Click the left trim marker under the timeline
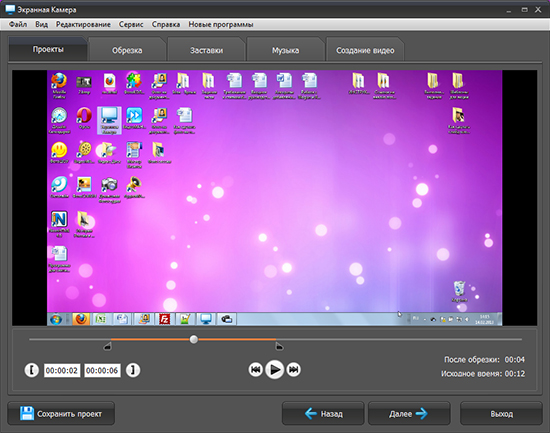 [108, 347]
